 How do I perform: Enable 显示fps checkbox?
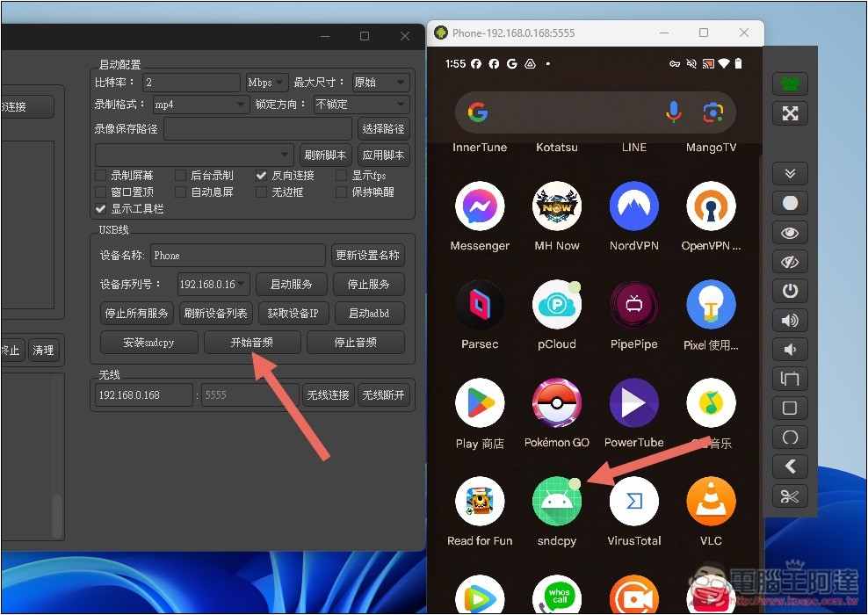coord(341,176)
